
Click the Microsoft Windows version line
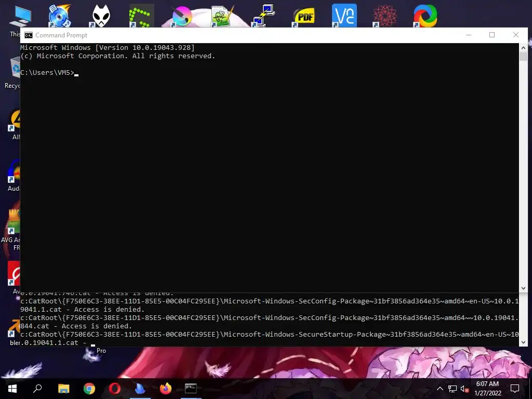108,47
